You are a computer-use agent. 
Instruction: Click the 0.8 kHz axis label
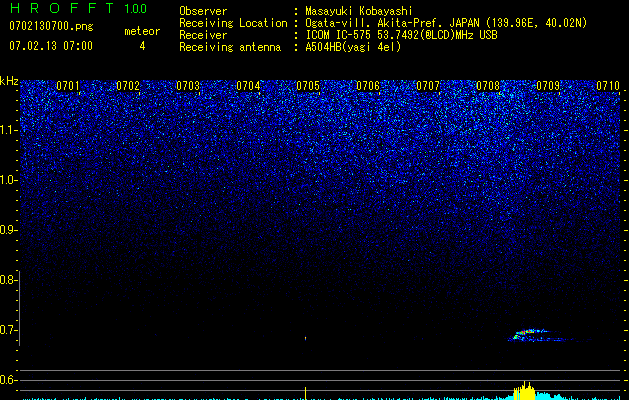(8, 280)
